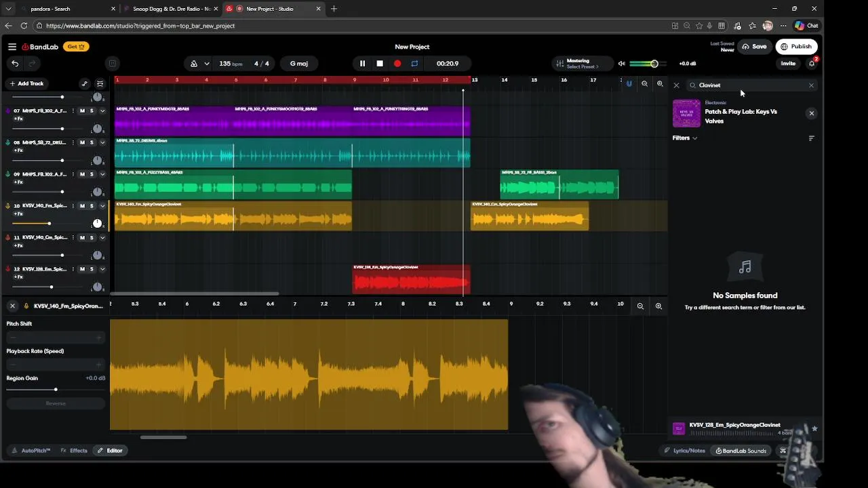
Task: Open the G maj key selector
Action: pyautogui.click(x=299, y=64)
